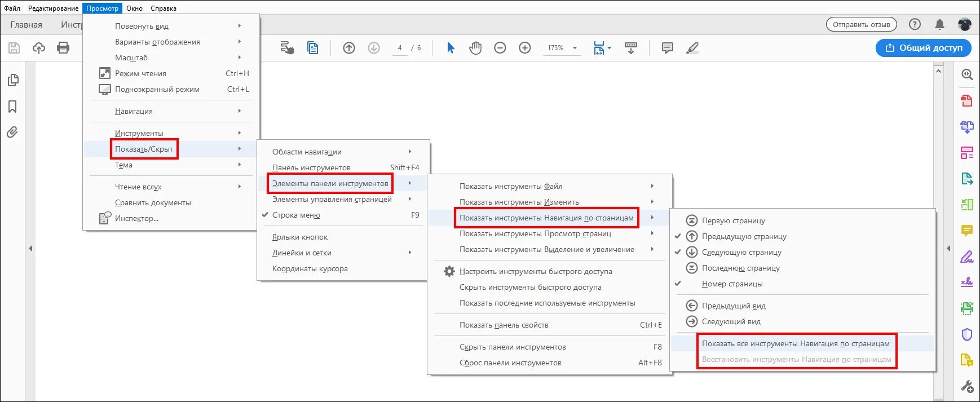The height and width of the screenshot is (402, 980).
Task: Switch to the Главная tab
Action: (27, 25)
